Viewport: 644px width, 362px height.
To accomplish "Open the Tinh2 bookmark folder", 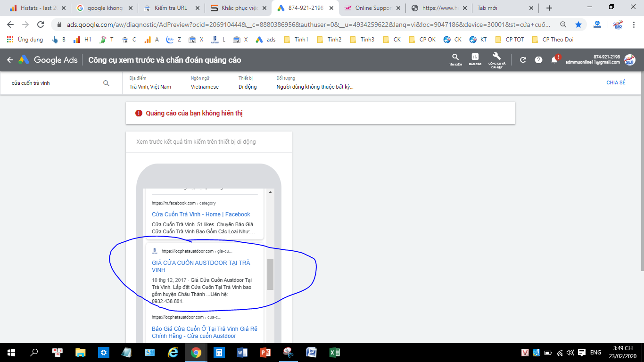I will point(330,40).
